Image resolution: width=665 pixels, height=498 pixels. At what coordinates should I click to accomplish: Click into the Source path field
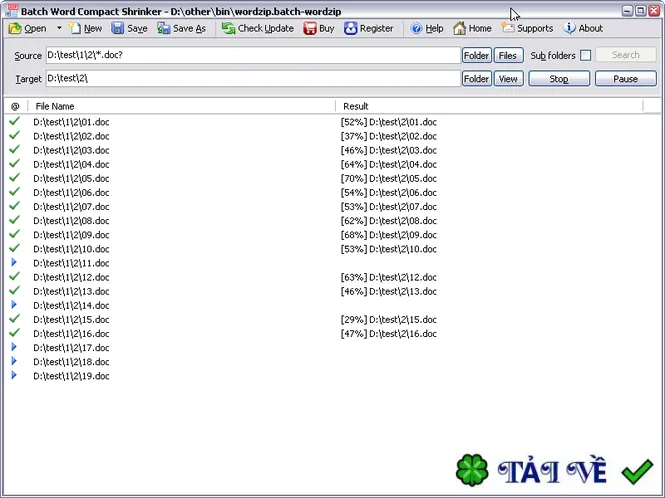click(253, 55)
